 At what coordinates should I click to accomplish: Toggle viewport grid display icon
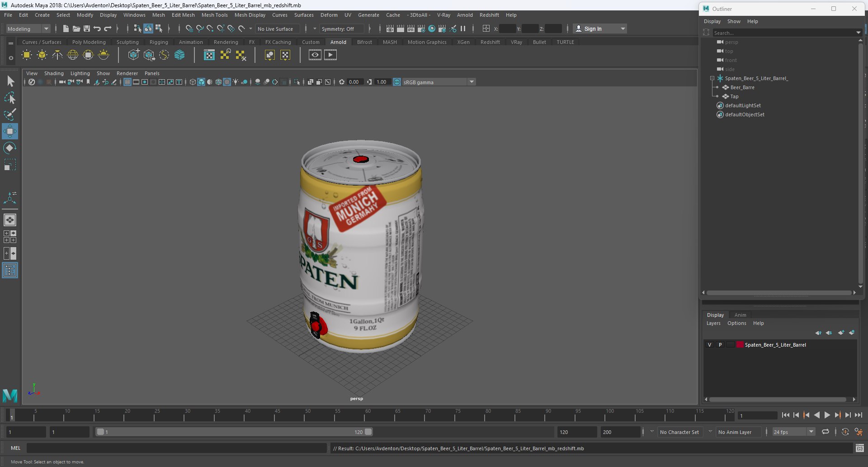click(x=127, y=82)
